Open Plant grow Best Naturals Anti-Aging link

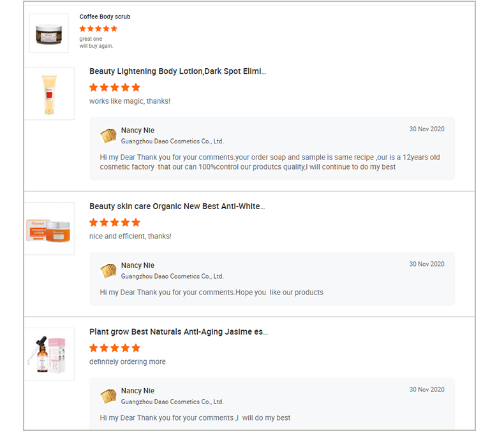[179, 332]
